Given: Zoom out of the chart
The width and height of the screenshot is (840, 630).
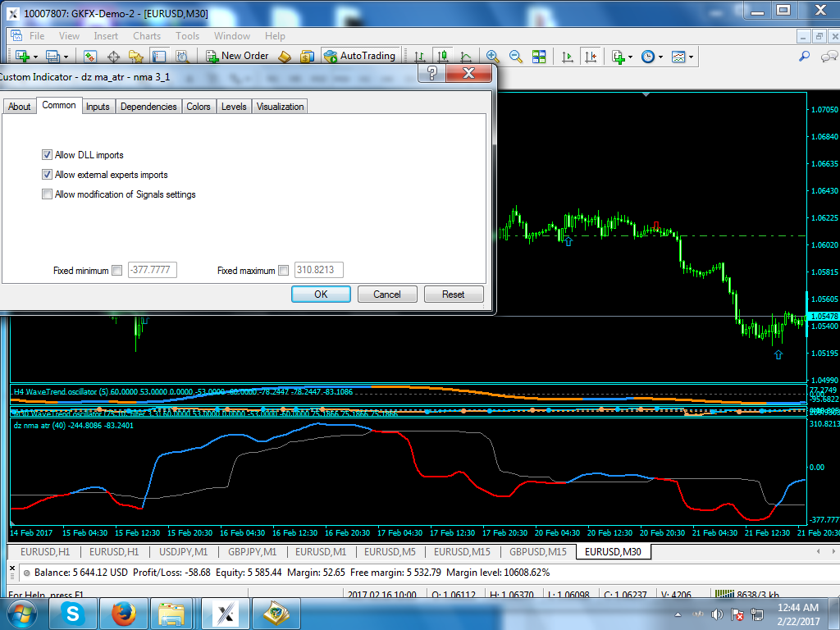Looking at the screenshot, I should tap(515, 56).
